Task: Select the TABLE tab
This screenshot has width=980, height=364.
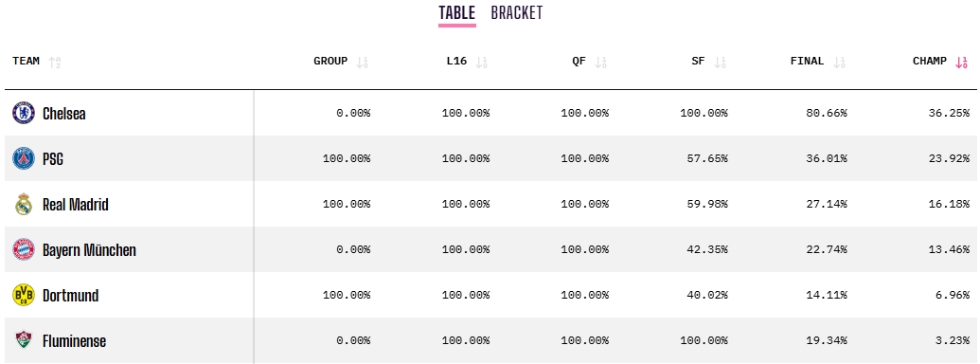Action: tap(457, 12)
